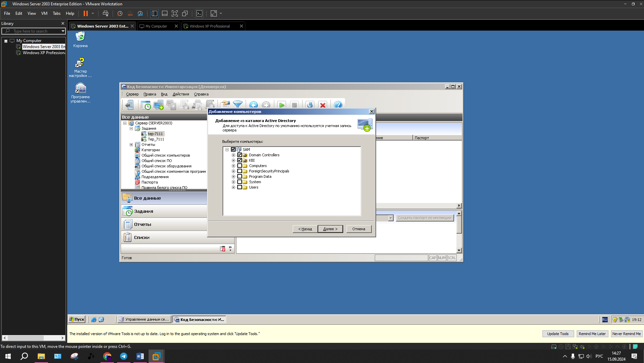The width and height of the screenshot is (644, 363).
Task: Click the table horizontal scrollbar right arrow
Action: point(459,205)
